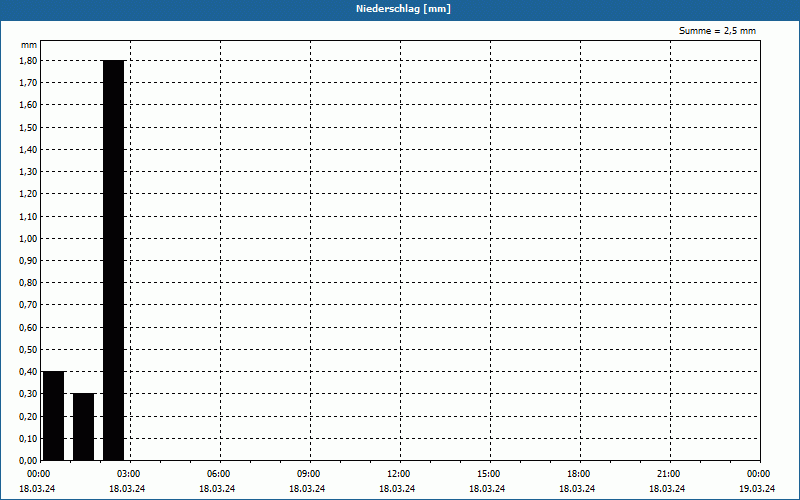Click the mm unit label above y-axis
800x500 pixels.
29,45
